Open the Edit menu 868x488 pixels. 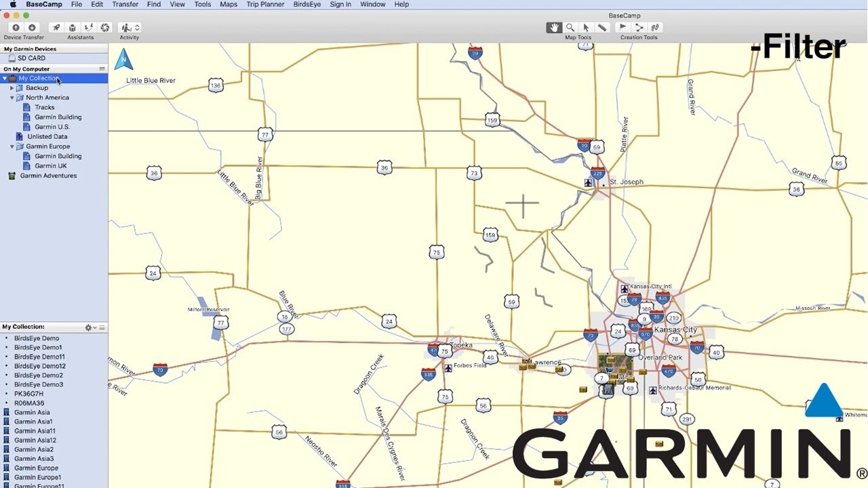pos(98,4)
